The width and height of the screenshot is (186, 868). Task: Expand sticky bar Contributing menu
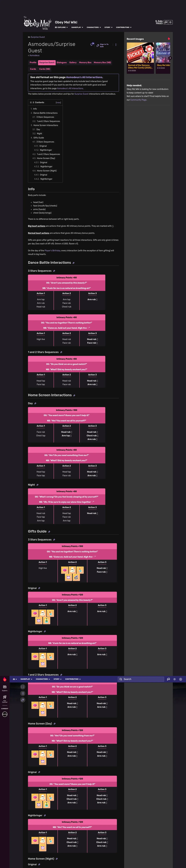pos(73,679)
